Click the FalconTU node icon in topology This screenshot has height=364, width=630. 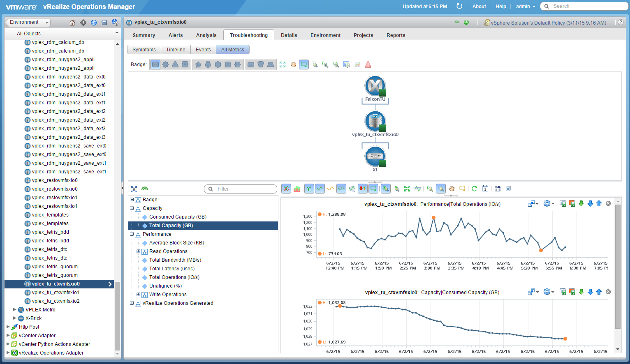pos(375,86)
